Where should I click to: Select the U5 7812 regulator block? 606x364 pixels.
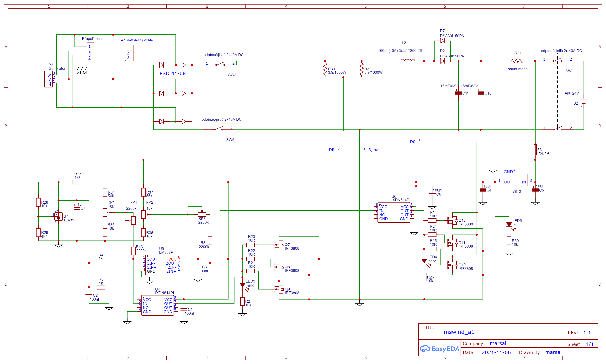tap(515, 180)
